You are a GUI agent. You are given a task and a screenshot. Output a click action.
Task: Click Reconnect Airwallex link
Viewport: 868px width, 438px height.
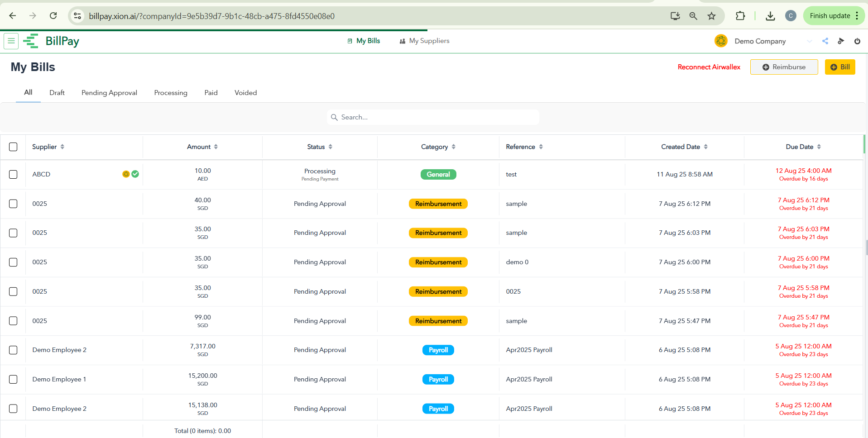(x=709, y=67)
